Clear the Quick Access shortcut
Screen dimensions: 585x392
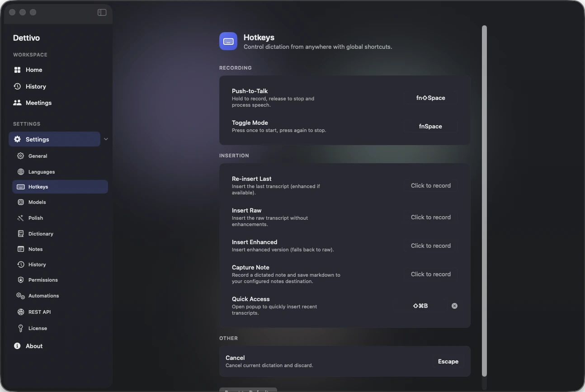click(454, 306)
